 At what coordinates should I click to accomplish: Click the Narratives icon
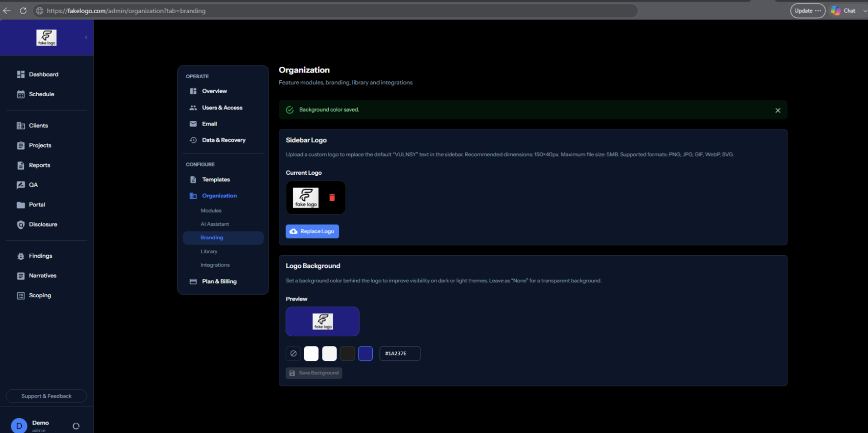point(21,276)
